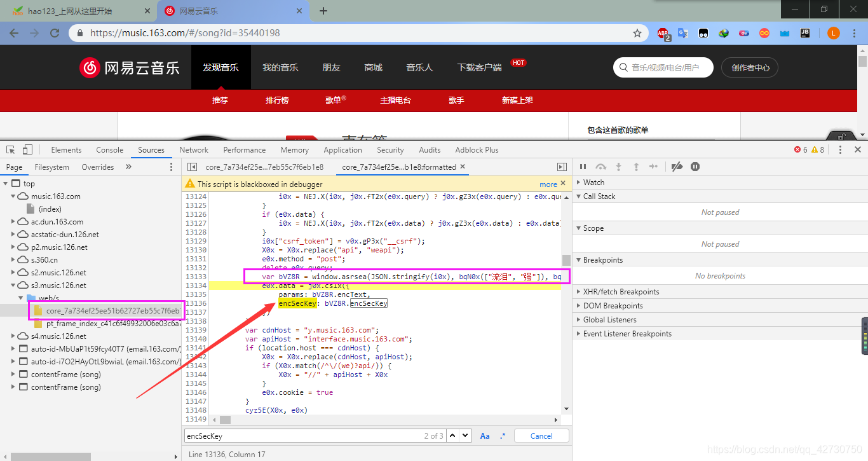Collapse the s3.music.126.net node
The width and height of the screenshot is (868, 461).
(x=13, y=286)
